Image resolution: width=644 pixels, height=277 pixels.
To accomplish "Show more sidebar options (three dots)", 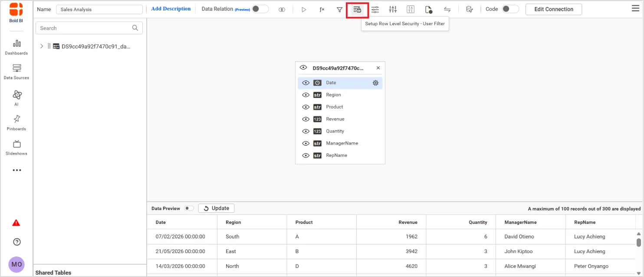I will [16, 170].
